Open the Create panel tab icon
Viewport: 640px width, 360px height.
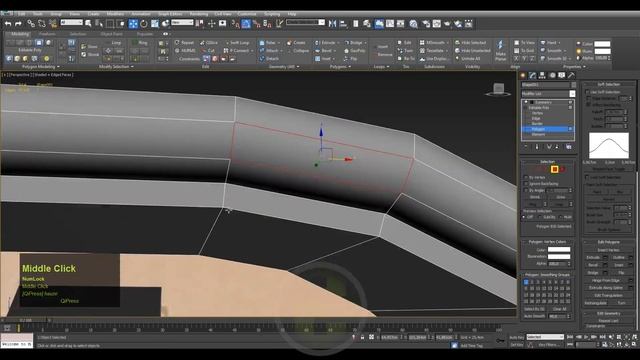pos(523,76)
